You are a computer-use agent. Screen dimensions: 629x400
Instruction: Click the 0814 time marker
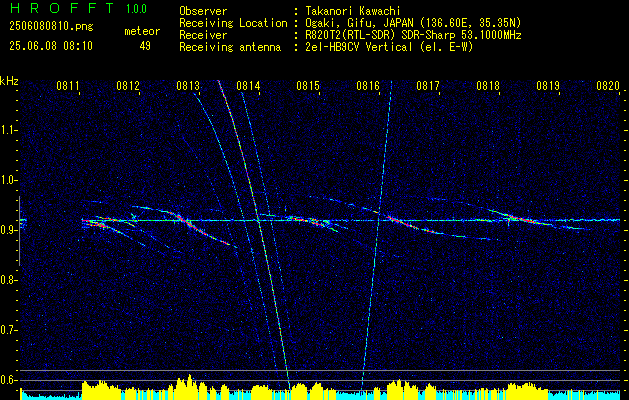248,85
